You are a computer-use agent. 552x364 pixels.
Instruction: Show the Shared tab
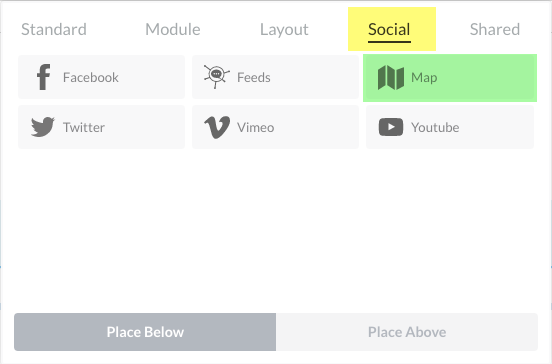[495, 29]
